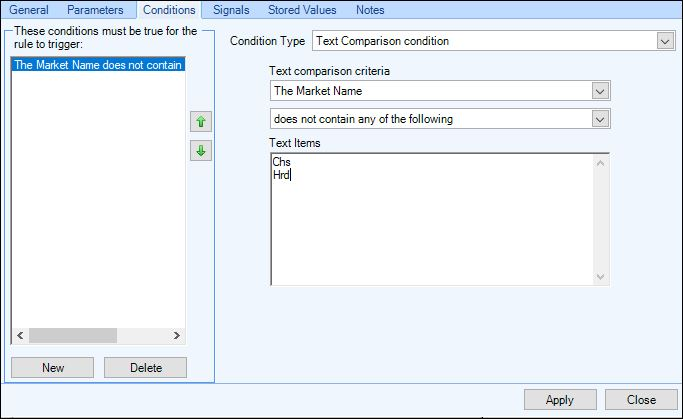
Task: Open the Parameters tab
Action: point(95,10)
